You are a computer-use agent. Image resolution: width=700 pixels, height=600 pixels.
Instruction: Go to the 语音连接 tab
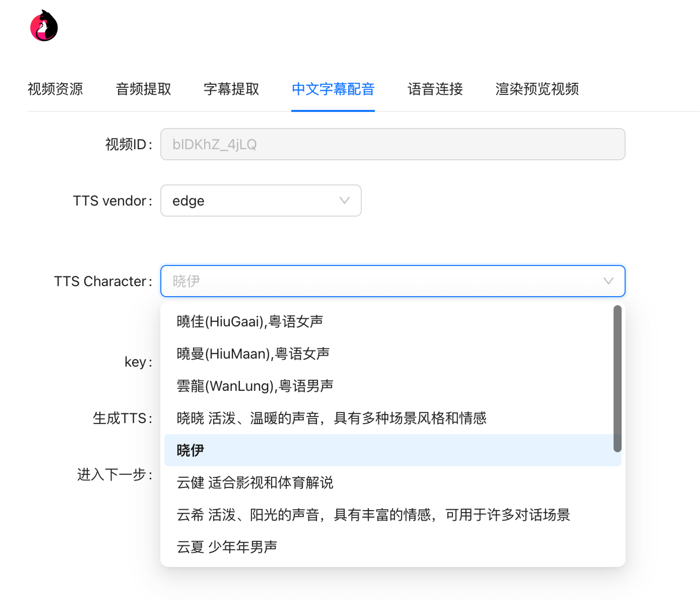[x=435, y=89]
